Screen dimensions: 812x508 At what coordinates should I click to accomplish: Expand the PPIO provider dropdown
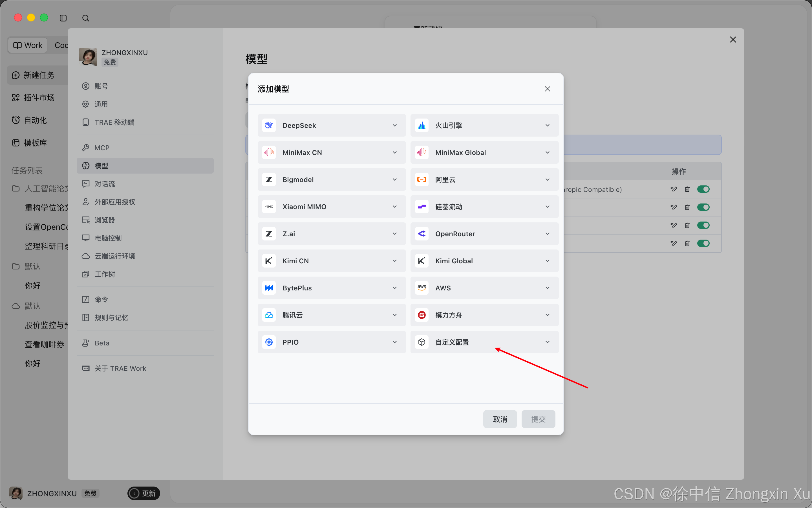395,342
